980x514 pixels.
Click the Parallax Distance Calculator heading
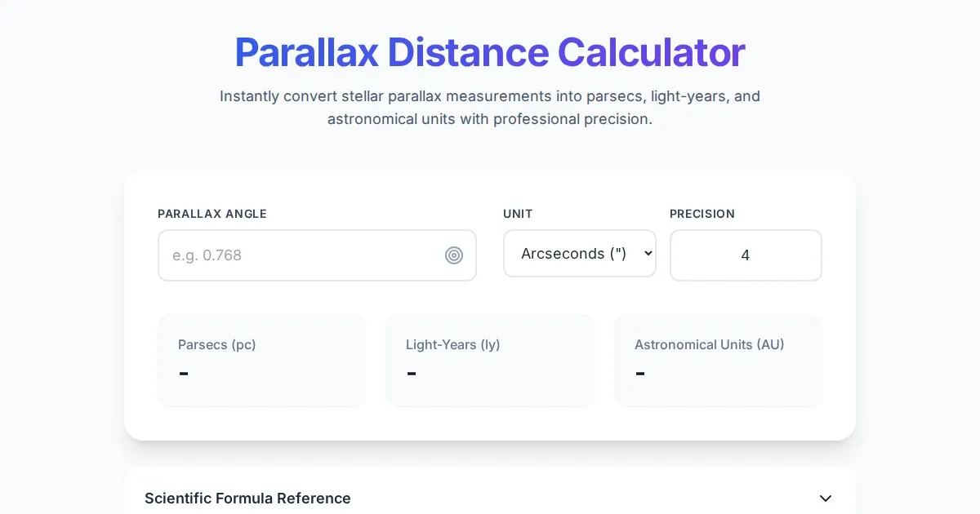490,52
